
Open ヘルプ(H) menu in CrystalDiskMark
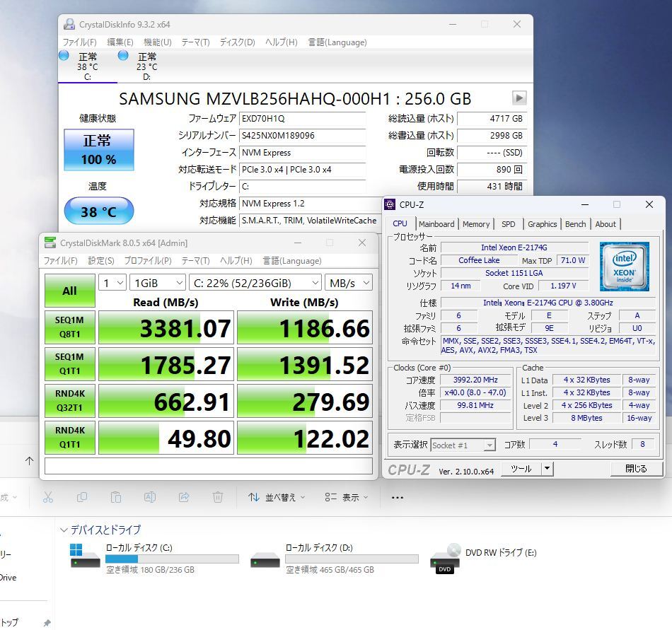[x=236, y=261]
